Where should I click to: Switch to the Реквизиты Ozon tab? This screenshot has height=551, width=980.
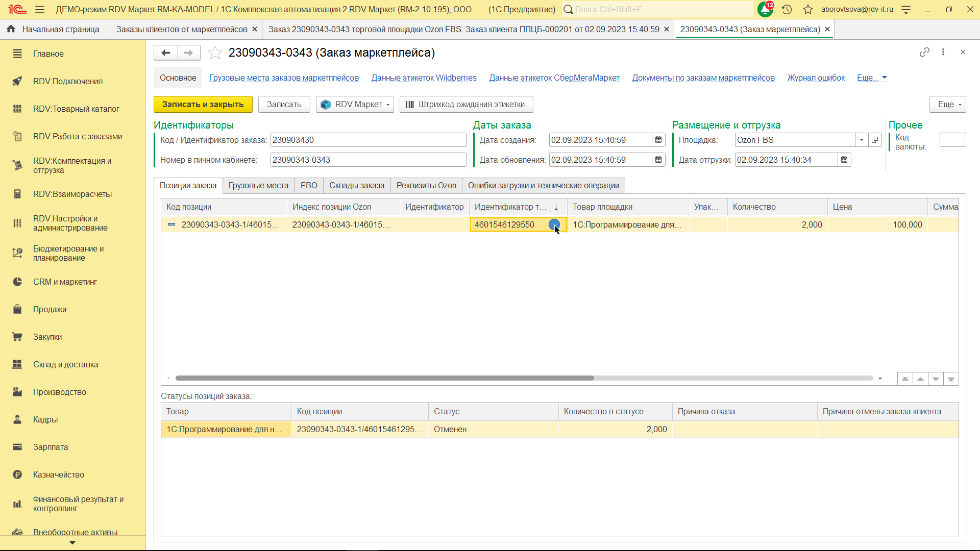[426, 185]
